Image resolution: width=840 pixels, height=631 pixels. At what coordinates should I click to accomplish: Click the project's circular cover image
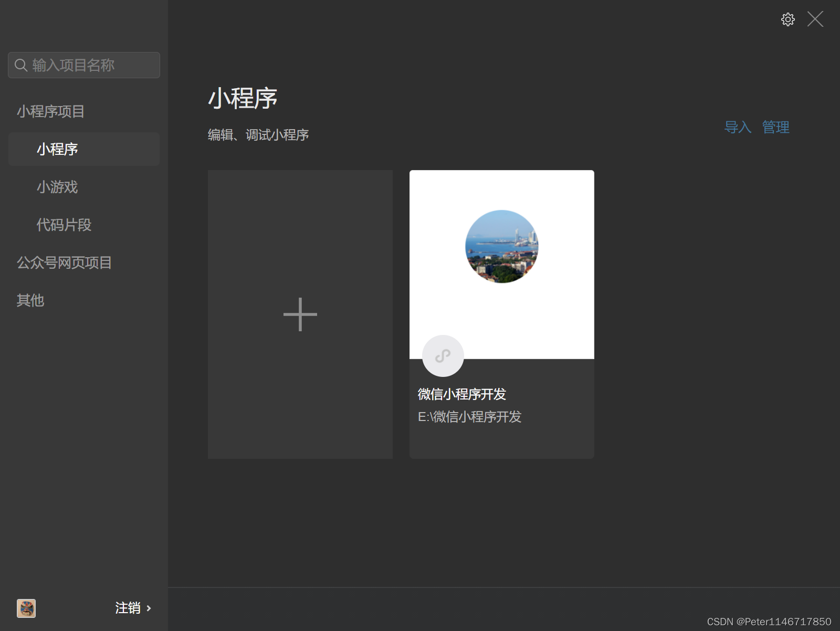pyautogui.click(x=501, y=247)
